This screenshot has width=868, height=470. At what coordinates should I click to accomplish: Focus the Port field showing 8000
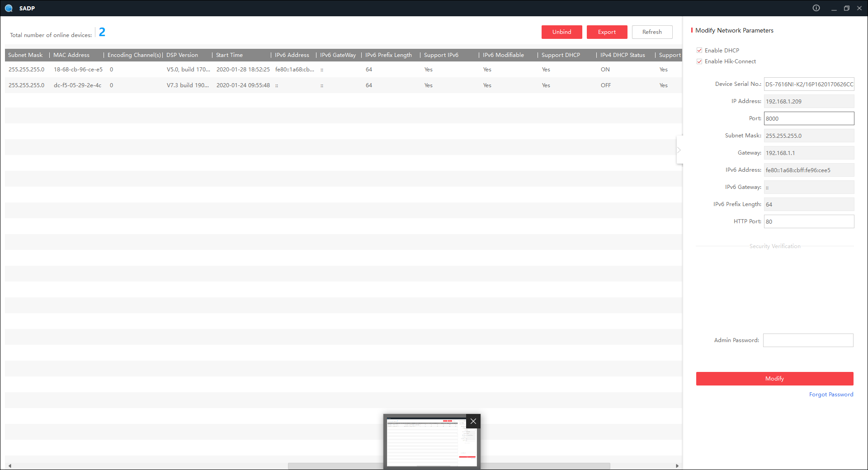click(x=809, y=118)
